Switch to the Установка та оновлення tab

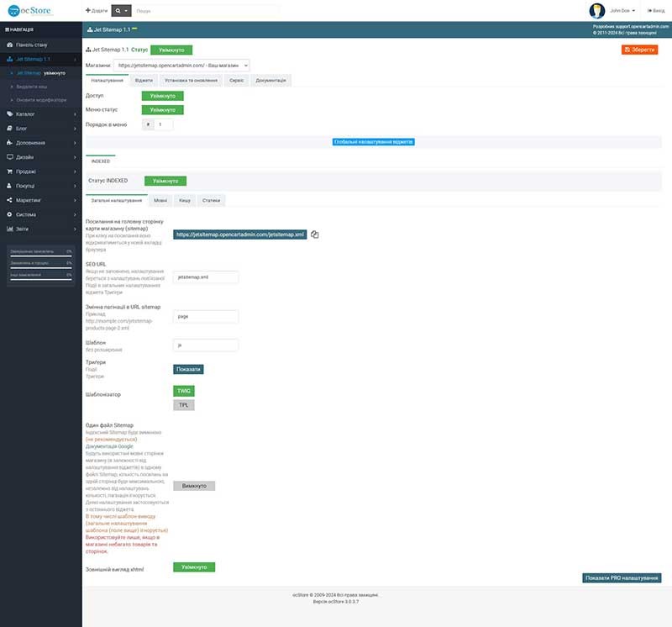[x=192, y=81]
